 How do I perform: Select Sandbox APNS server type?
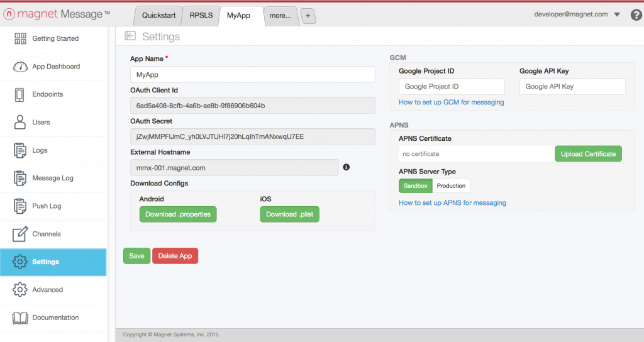[x=415, y=185]
